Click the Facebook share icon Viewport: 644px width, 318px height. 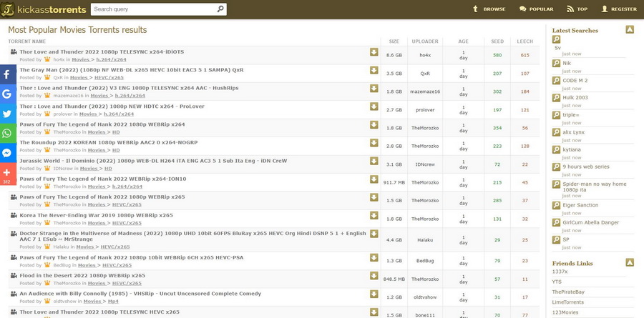tap(8, 74)
